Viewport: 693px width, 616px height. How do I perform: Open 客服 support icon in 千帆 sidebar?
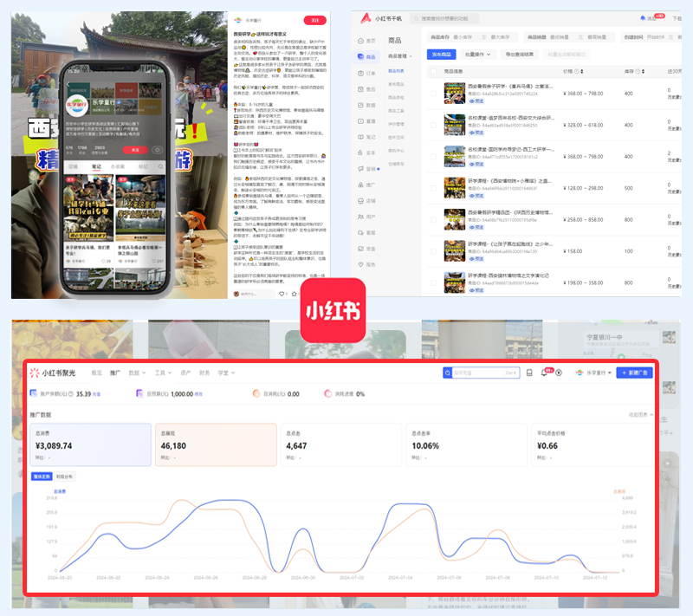tap(360, 233)
